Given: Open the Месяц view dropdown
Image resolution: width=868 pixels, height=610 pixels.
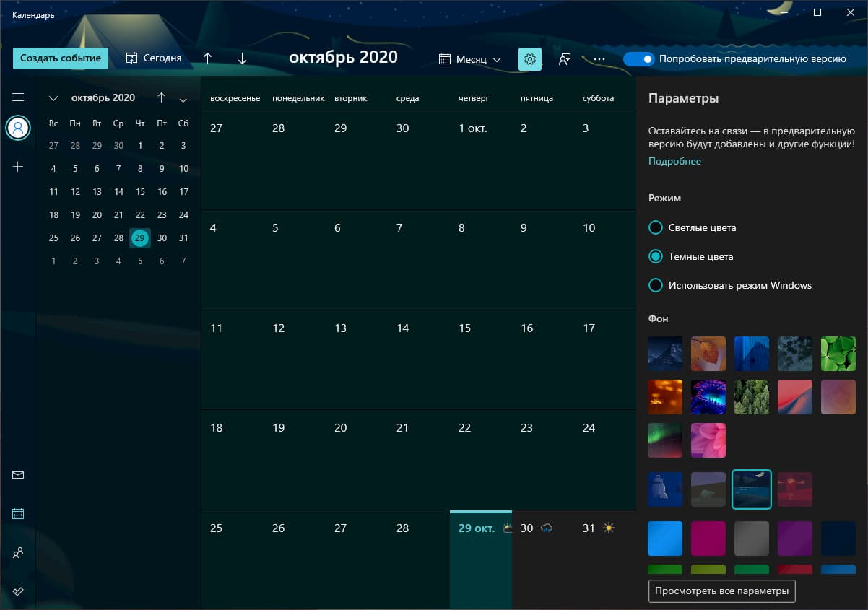Looking at the screenshot, I should click(469, 59).
